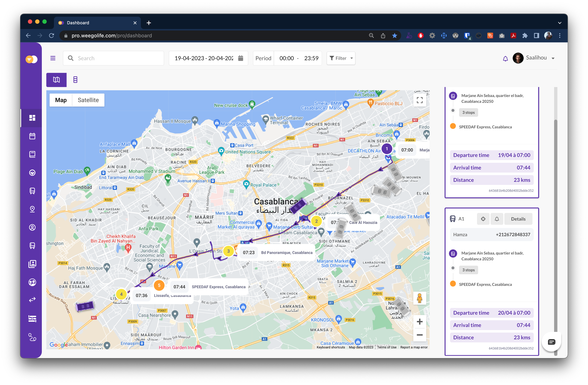Open the transfer arrows icon in sidebar
This screenshot has width=588, height=385.
(32, 300)
